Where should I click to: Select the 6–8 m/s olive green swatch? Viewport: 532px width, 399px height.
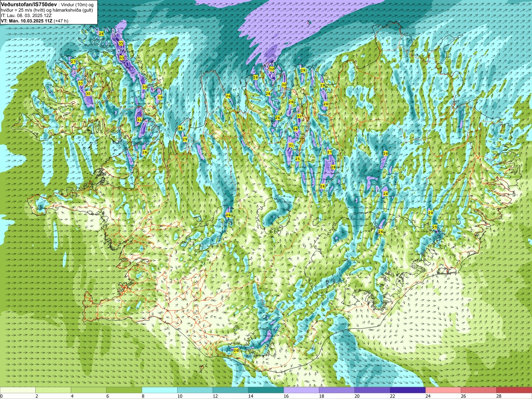pos(124,390)
